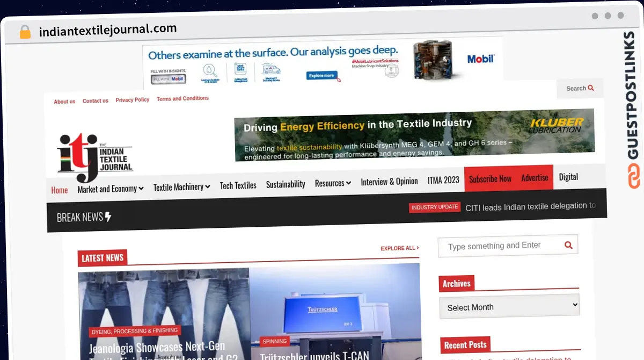Go to Home menu item
Image resolution: width=644 pixels, height=360 pixels.
pyautogui.click(x=60, y=190)
